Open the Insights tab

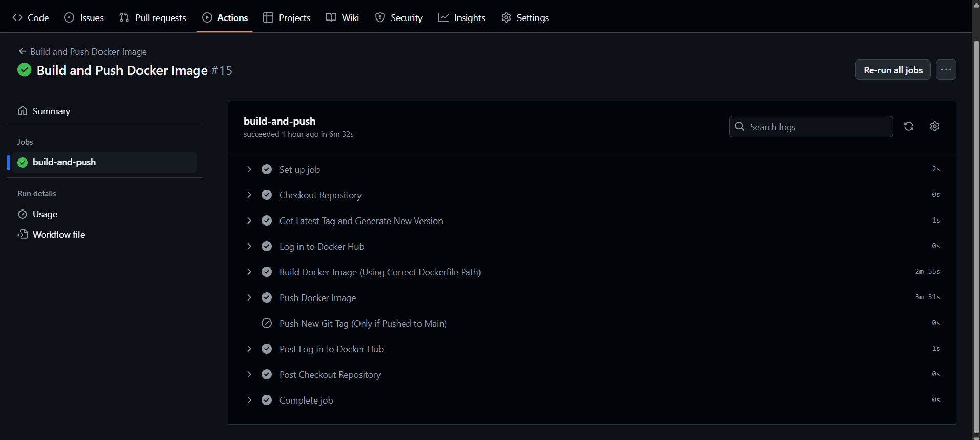tap(462, 17)
